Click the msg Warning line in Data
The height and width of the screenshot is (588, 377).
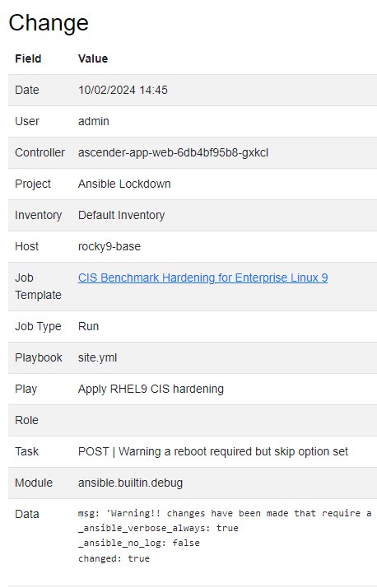225,513
